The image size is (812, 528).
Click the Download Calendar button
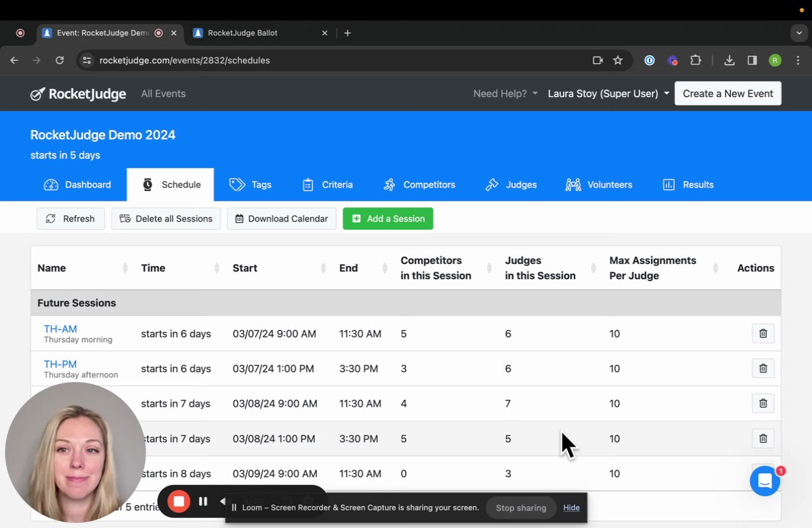[282, 219]
